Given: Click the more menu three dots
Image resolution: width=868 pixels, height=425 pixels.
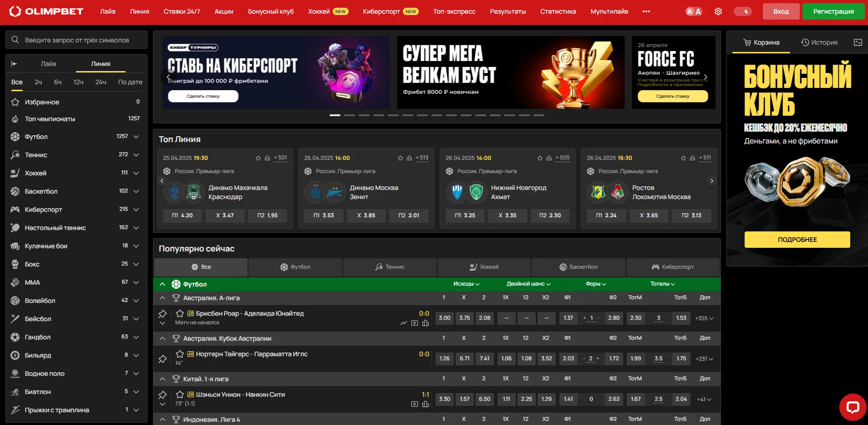Looking at the screenshot, I should (x=646, y=11).
